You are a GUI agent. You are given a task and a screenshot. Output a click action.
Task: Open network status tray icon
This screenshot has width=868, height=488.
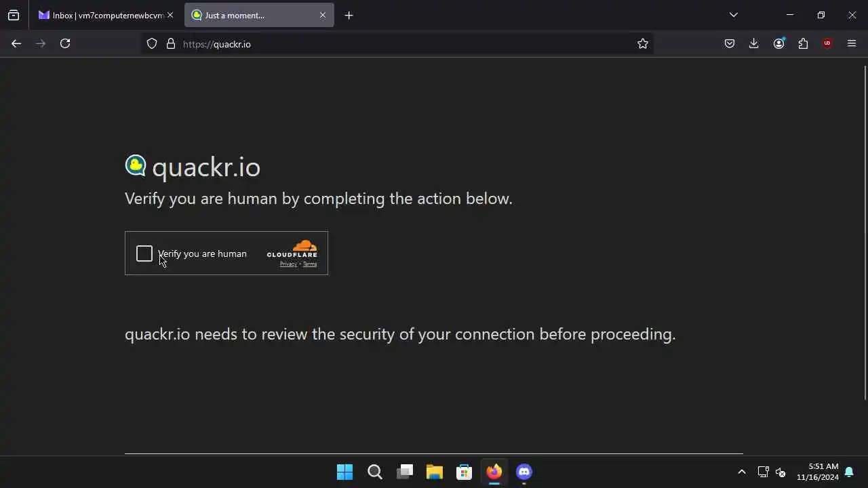tap(763, 472)
